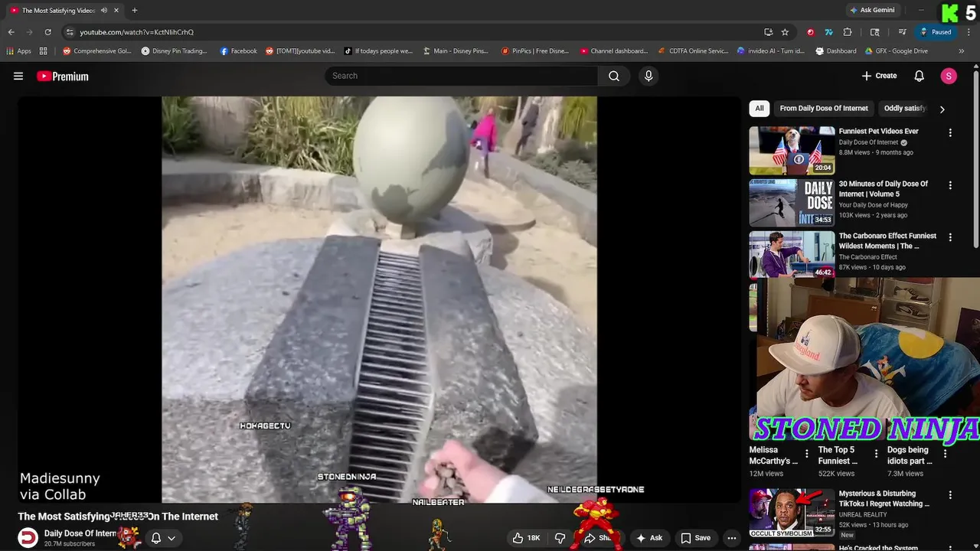Open Daily Dose Of Internet channel avatar
This screenshot has height=551, width=980.
point(28,538)
